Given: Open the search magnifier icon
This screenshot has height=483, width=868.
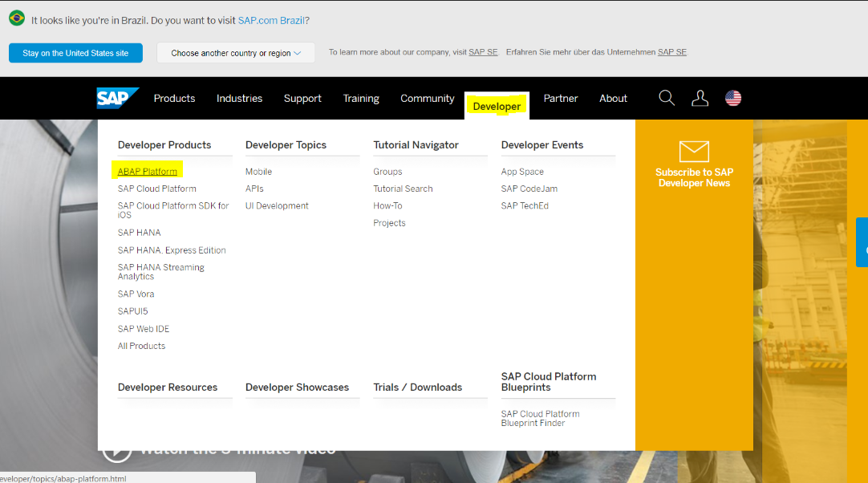Looking at the screenshot, I should [667, 98].
